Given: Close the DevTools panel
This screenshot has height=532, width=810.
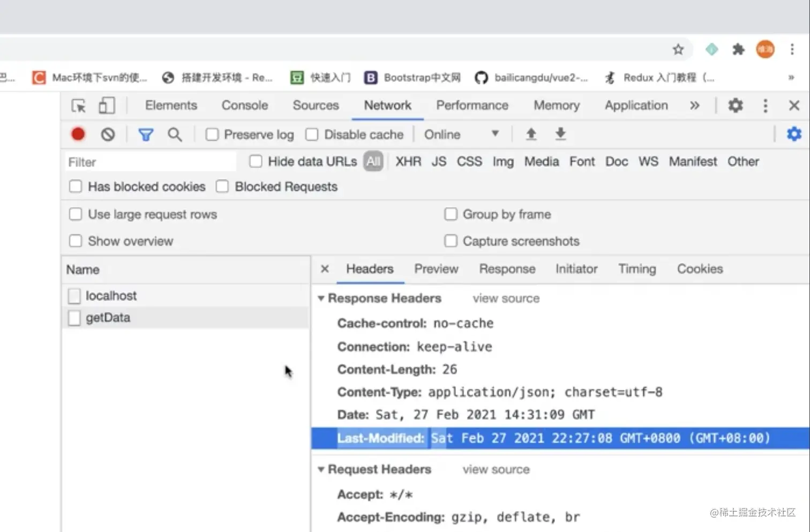Looking at the screenshot, I should point(794,105).
